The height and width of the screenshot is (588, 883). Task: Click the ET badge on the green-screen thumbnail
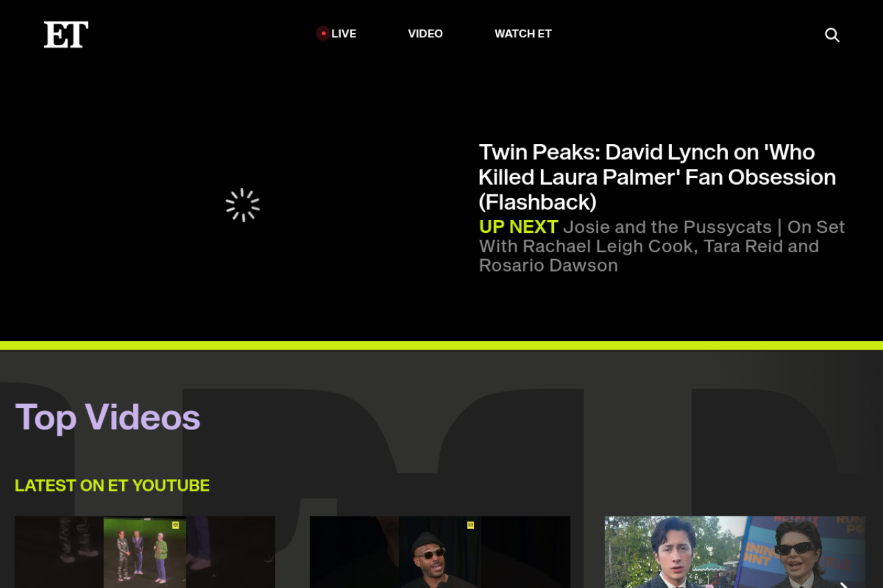pyautogui.click(x=175, y=525)
